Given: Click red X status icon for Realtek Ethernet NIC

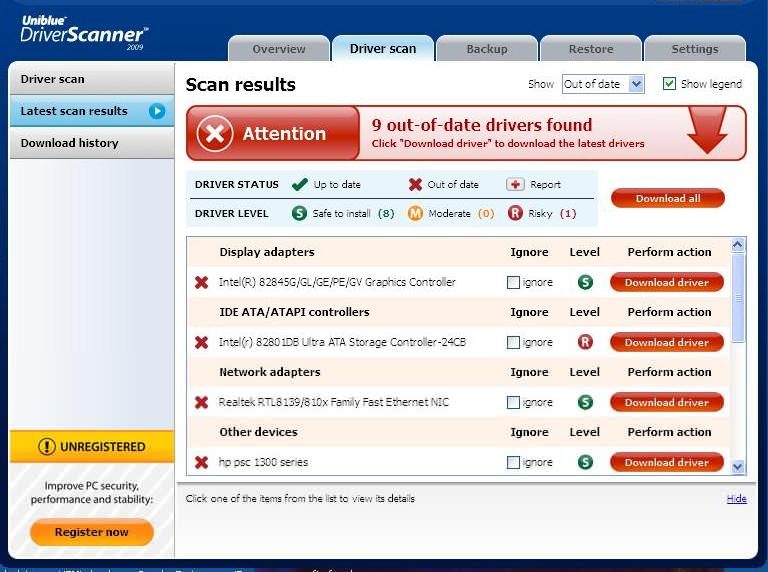Looking at the screenshot, I should coord(201,403).
